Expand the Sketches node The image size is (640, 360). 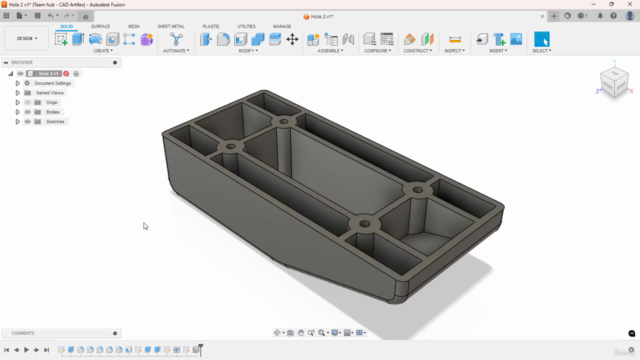tap(18, 122)
